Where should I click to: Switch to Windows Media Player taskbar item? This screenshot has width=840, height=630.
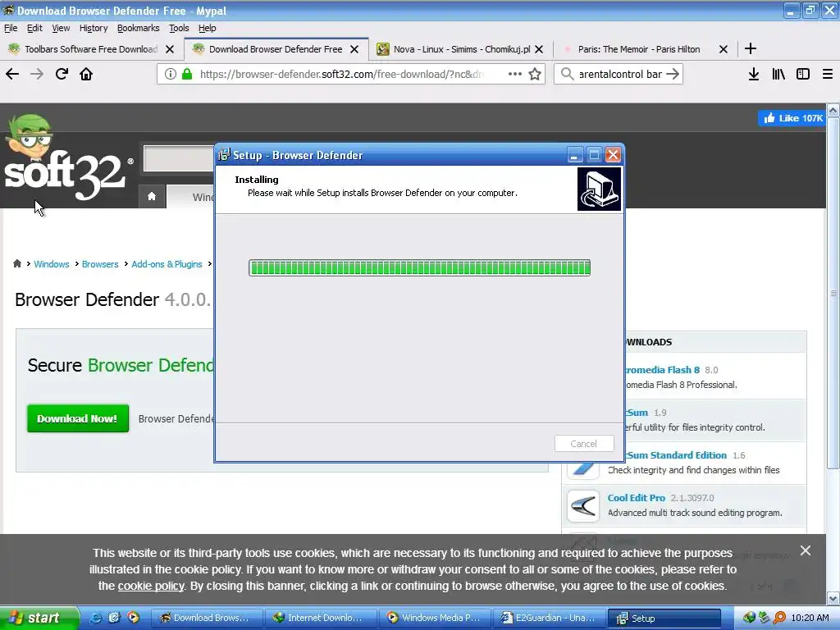pos(436,618)
